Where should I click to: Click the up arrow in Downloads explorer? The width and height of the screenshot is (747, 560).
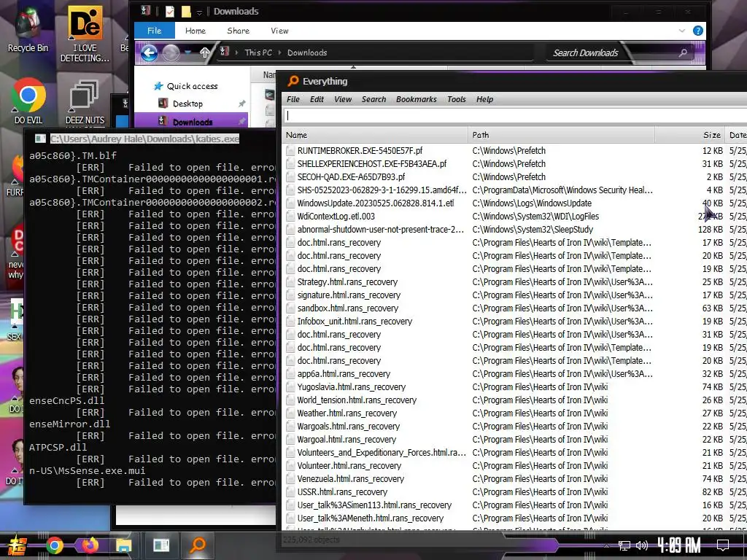click(205, 52)
